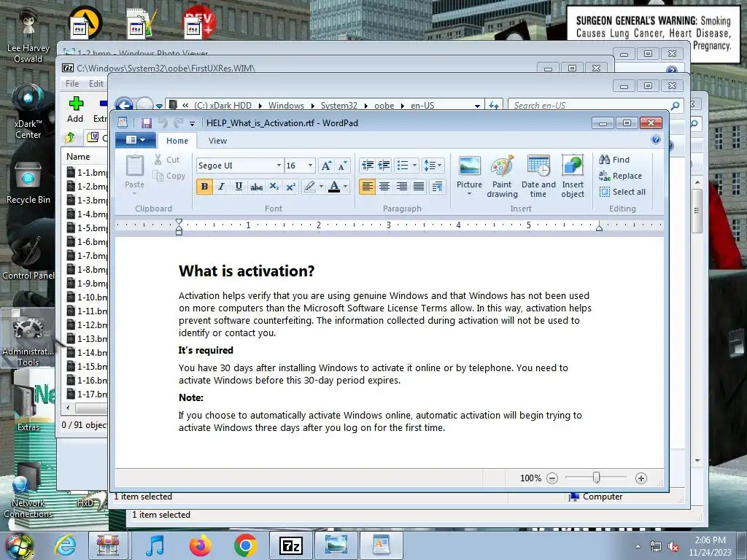Toggle Superscript formatting
This screenshot has height=560, width=747.
290,187
